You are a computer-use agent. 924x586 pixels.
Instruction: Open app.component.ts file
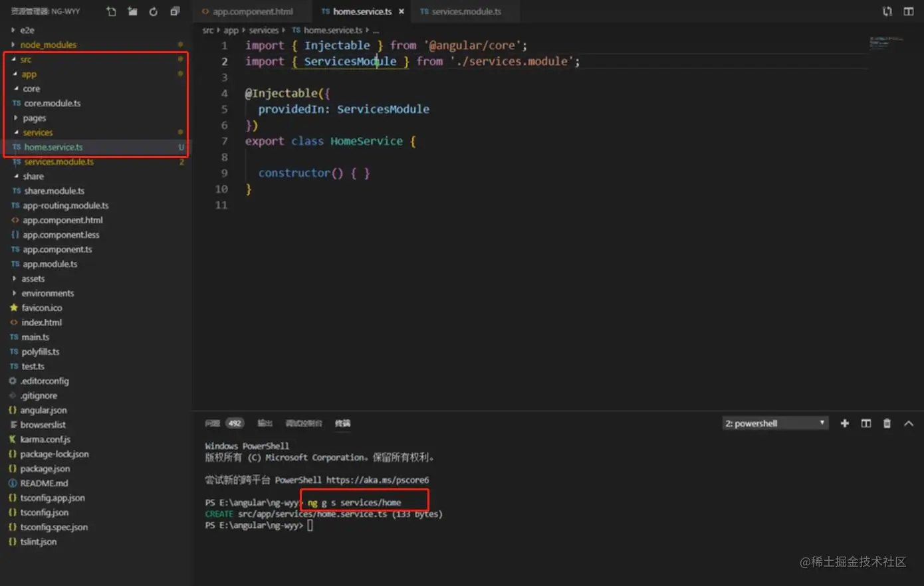coord(57,249)
